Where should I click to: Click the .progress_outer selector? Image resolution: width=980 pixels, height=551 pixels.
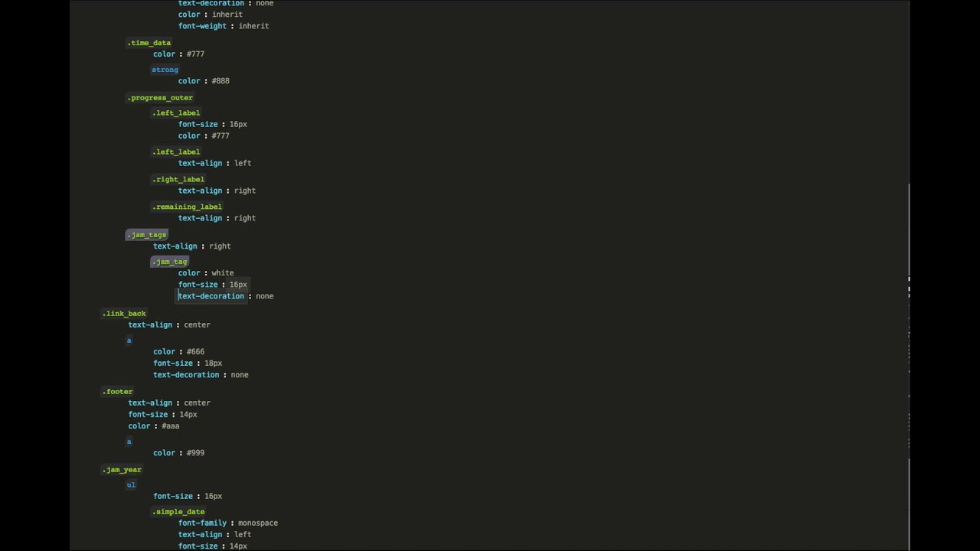(x=160, y=98)
